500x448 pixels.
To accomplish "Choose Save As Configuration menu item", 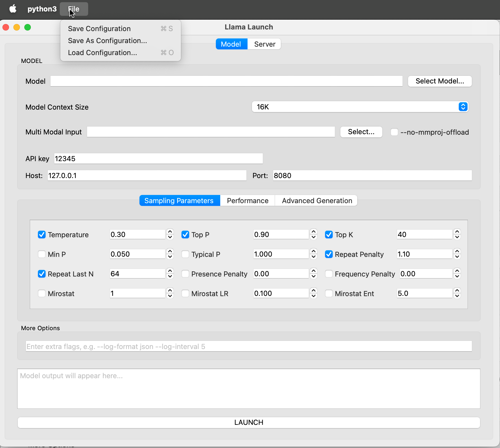I will tap(120, 41).
